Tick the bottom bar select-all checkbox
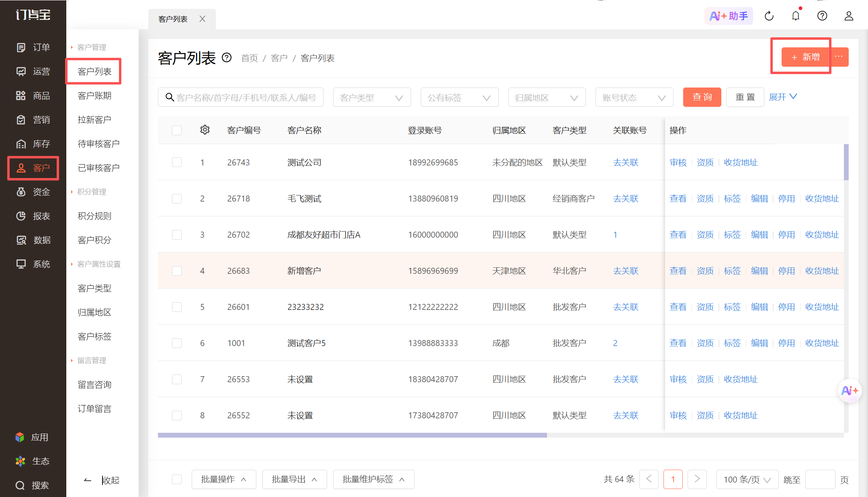The image size is (868, 497). [x=177, y=479]
